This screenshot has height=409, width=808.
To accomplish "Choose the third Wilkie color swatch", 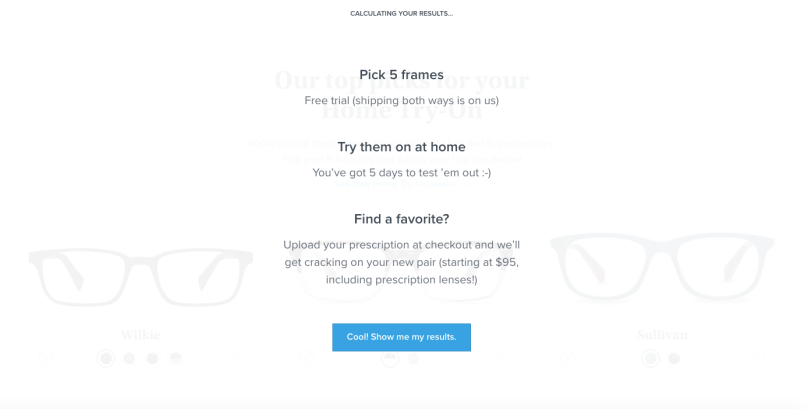I will pyautogui.click(x=152, y=358).
